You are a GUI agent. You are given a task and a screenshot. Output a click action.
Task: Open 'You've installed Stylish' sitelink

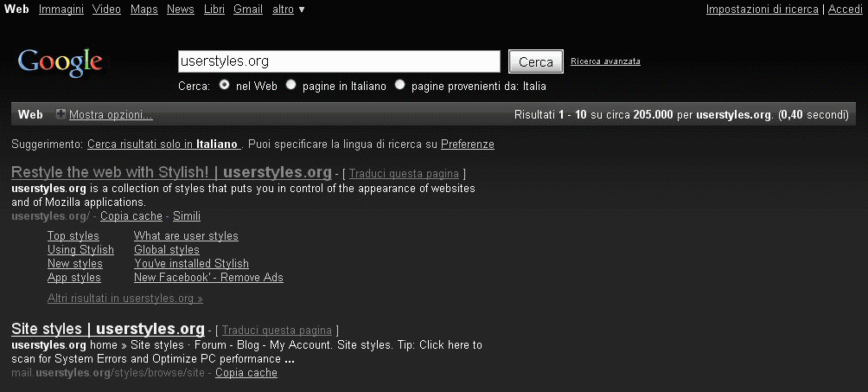click(192, 263)
